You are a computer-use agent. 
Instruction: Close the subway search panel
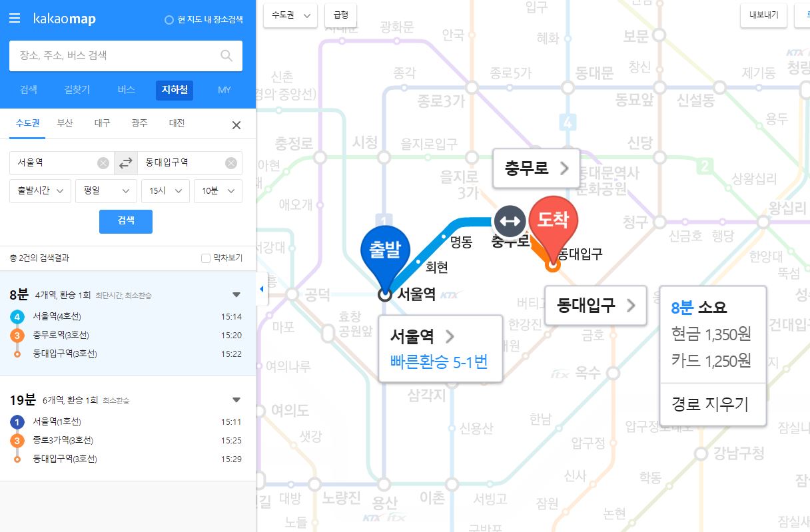[236, 125]
